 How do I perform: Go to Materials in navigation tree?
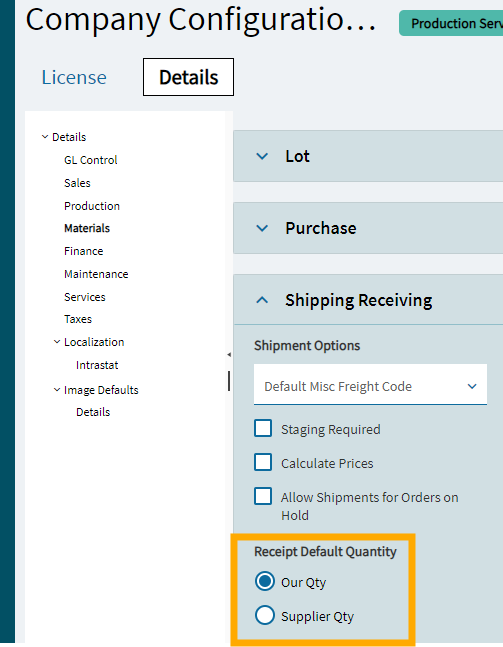87,228
